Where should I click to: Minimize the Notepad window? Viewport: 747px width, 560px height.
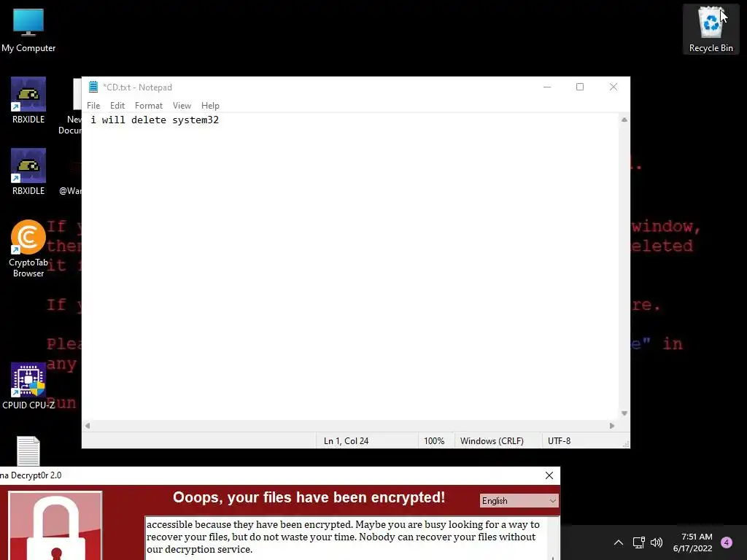coord(547,87)
